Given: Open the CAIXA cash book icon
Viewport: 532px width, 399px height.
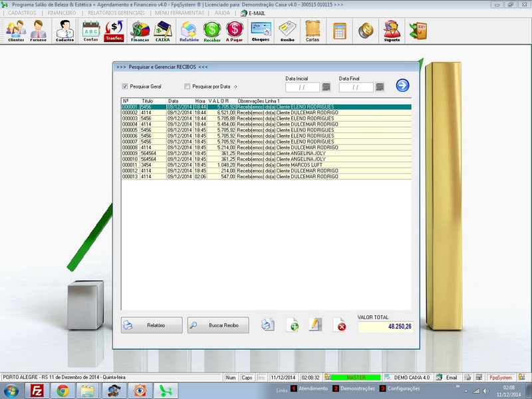Looking at the screenshot, I should pos(162,31).
